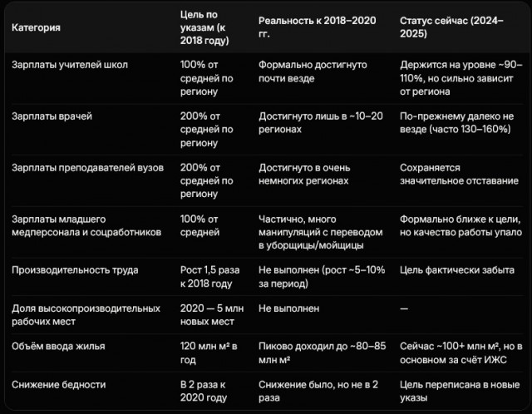
Task: Select the "Снижение бедности" row label
Action: (x=58, y=384)
